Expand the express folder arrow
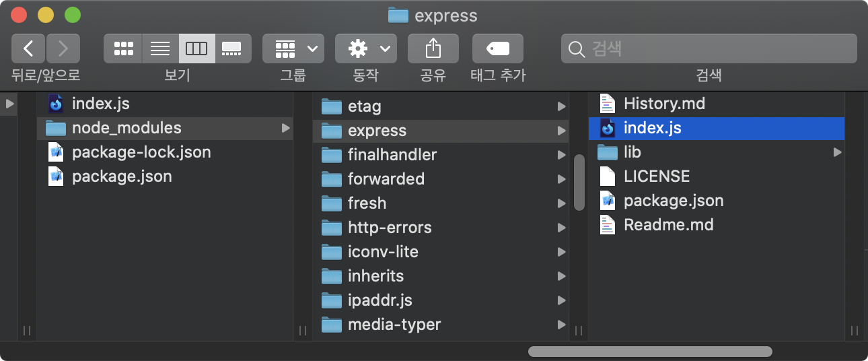 (x=561, y=131)
